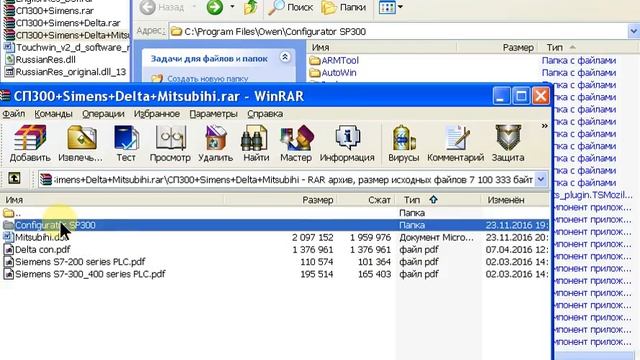This screenshot has width=640, height=360.
Task: Select RussianRes.dll in background file list
Action: tap(40, 60)
